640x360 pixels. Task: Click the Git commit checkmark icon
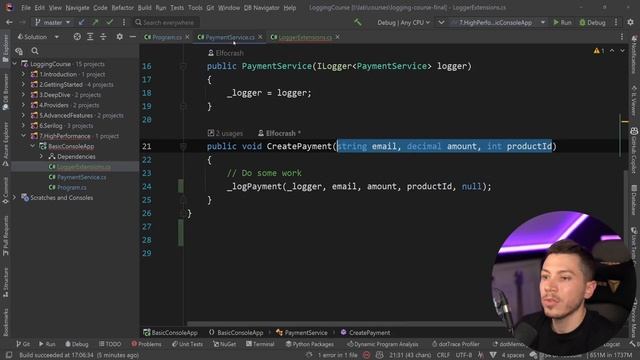[x=109, y=22]
